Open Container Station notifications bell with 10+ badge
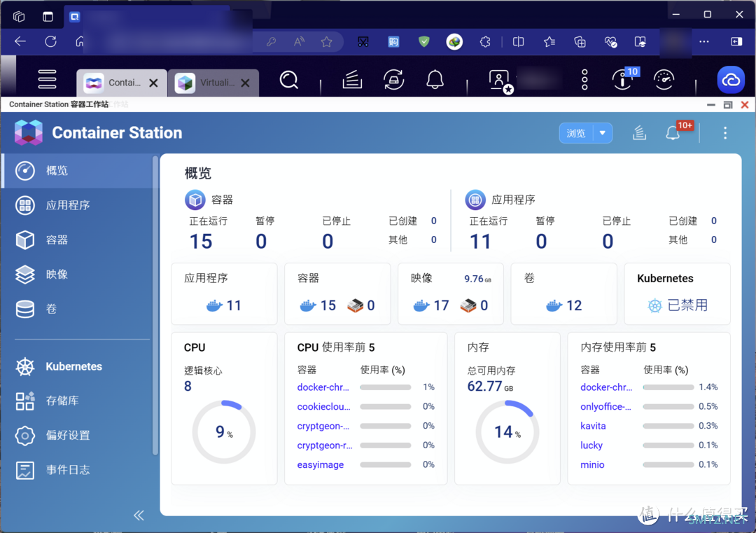Viewport: 756px width, 533px height. 673,132
